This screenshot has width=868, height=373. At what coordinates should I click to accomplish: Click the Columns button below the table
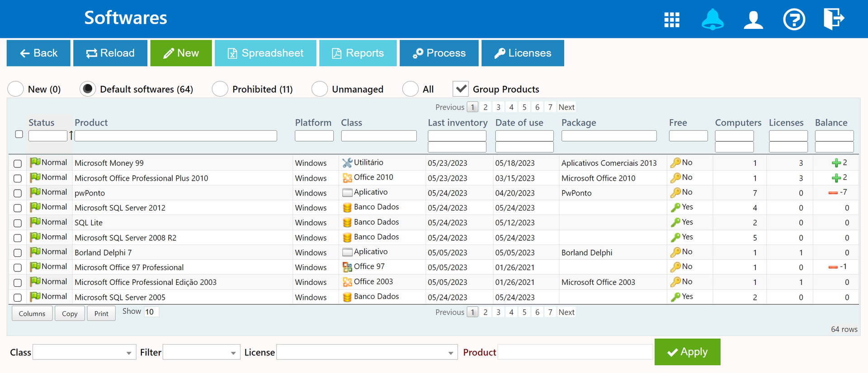32,313
